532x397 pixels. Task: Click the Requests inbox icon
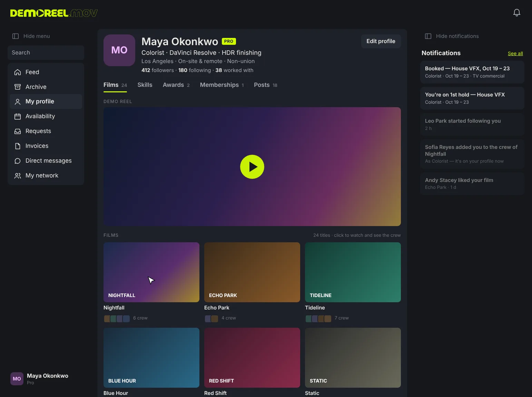coord(18,131)
